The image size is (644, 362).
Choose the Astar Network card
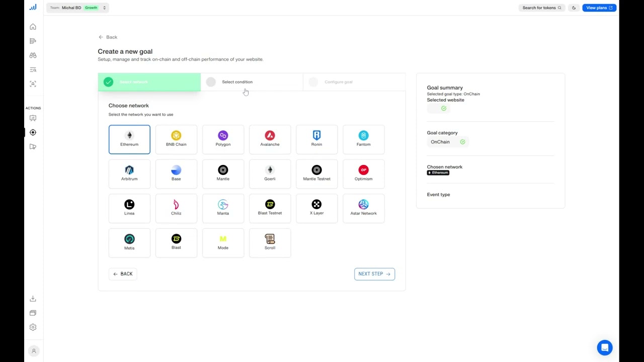pos(363,208)
